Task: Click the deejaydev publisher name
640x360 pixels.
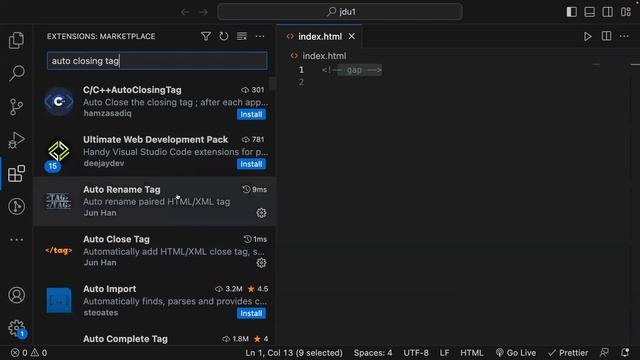Action: (x=104, y=163)
